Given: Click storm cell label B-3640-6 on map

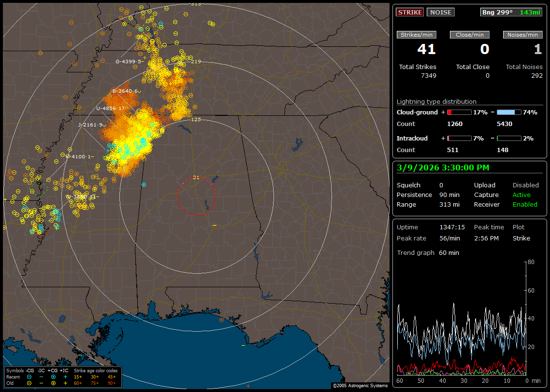Looking at the screenshot, I should pyautogui.click(x=125, y=91).
